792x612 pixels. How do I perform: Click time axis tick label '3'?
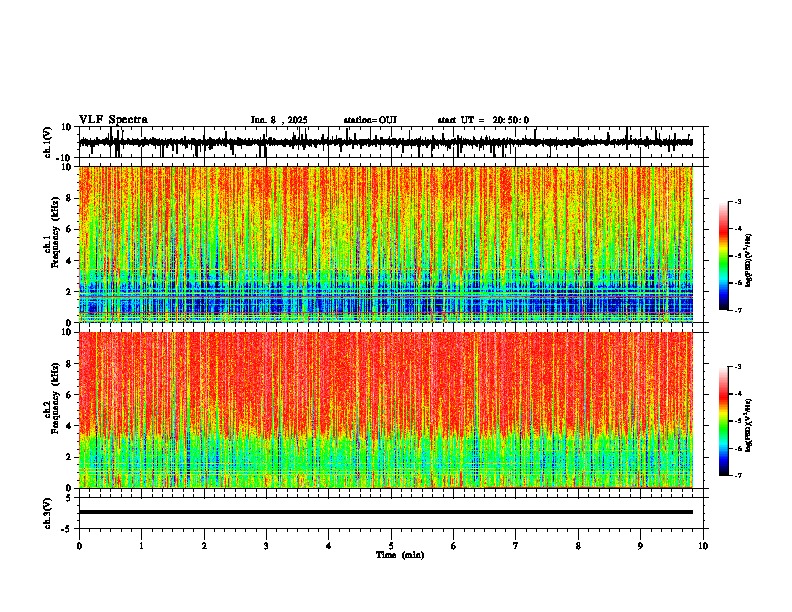click(x=266, y=546)
